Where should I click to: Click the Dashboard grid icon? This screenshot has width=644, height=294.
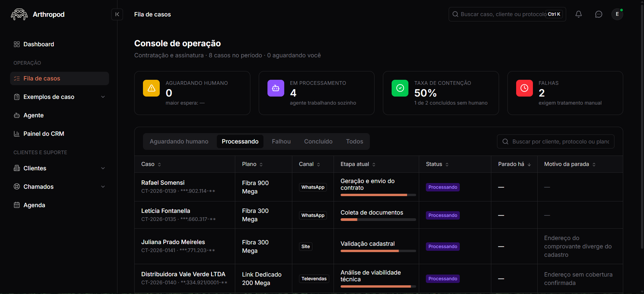[x=17, y=44]
